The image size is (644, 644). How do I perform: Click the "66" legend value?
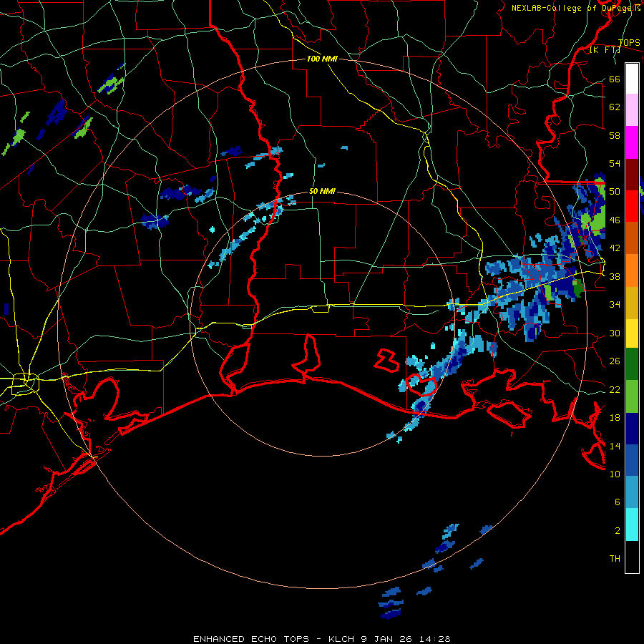[615, 79]
